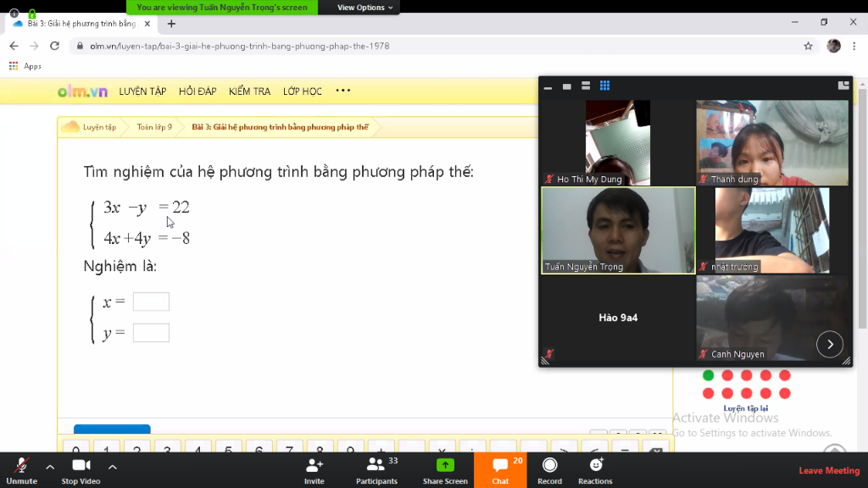Click Toán lớp 9 breadcrumb
The image size is (868, 488).
(x=154, y=127)
